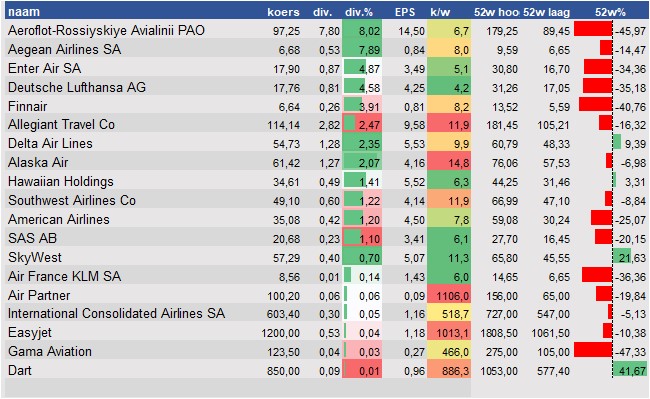Sort by the naam column header
This screenshot has width=650, height=399.
coord(24,12)
